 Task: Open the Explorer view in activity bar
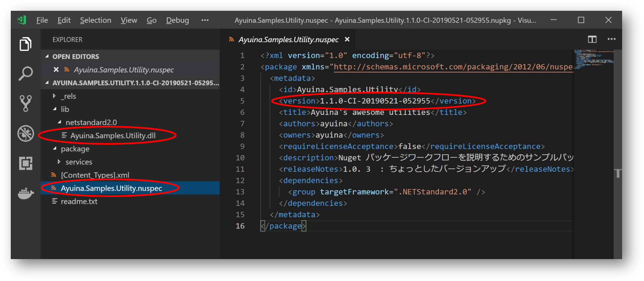pos(26,44)
